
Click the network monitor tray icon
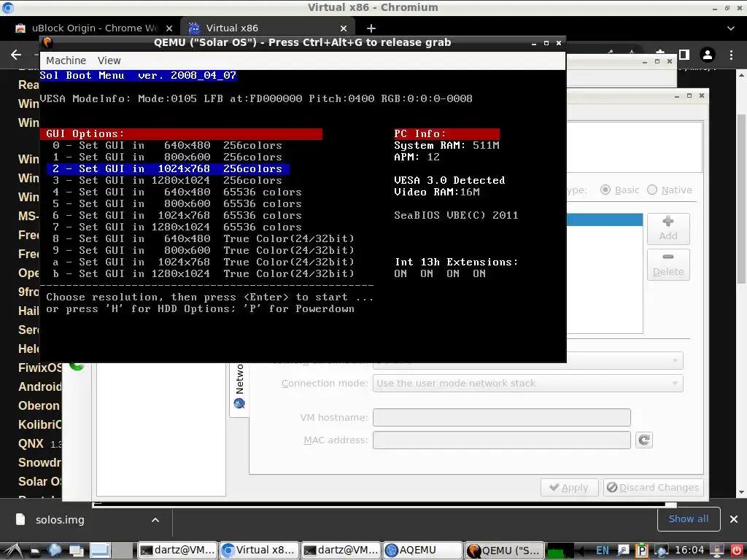point(661,551)
